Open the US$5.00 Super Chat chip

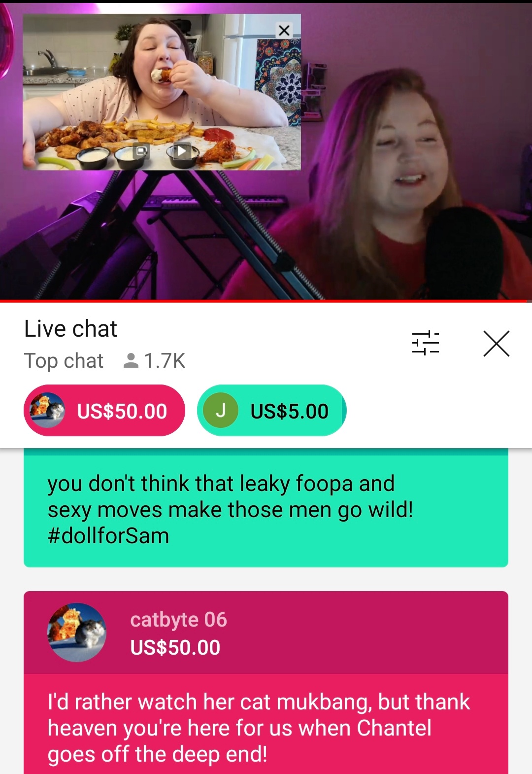point(272,411)
